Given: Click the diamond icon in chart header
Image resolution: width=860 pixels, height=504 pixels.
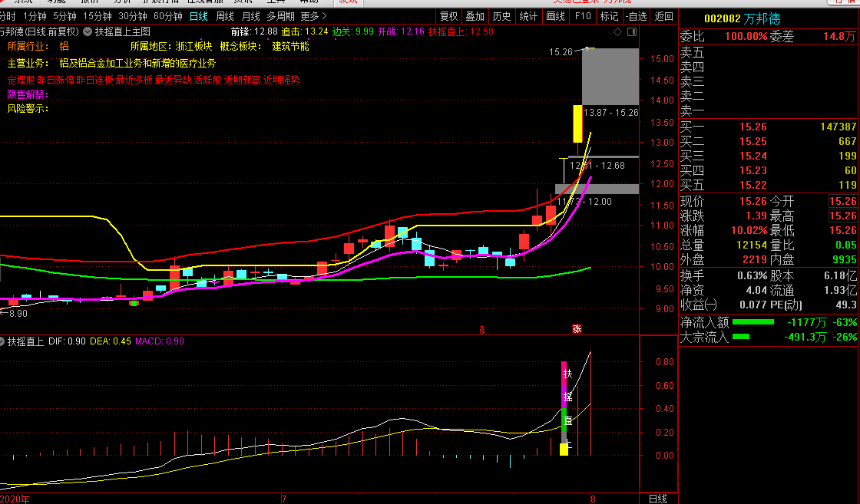Looking at the screenshot, I should [x=618, y=31].
